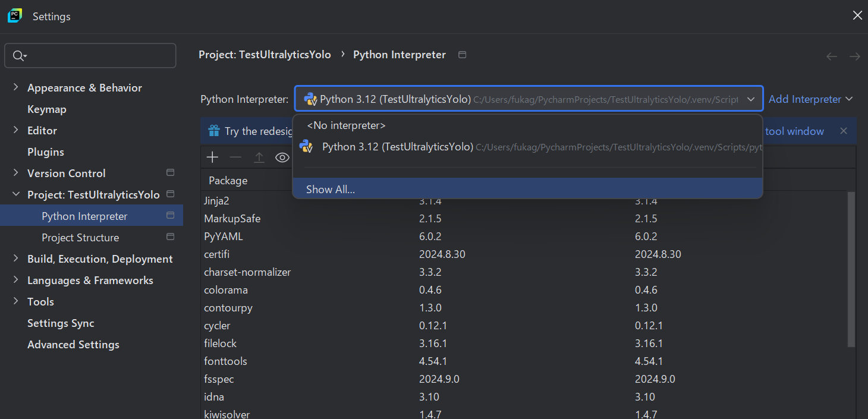Screen dimensions: 868x419
Task: Select the certifi package row
Action: coord(524,254)
